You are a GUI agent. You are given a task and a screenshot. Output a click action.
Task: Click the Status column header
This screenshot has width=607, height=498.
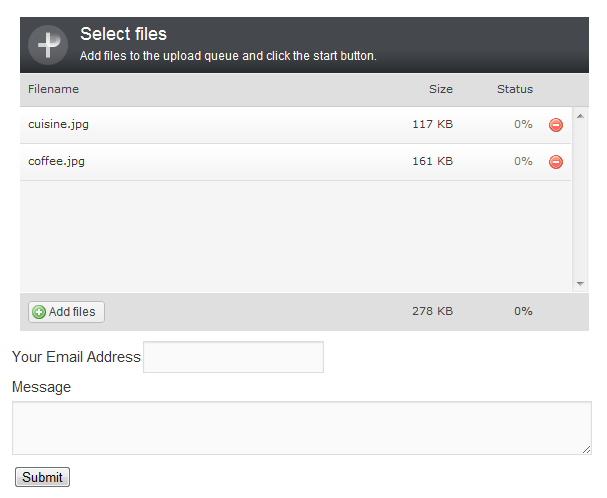(515, 89)
